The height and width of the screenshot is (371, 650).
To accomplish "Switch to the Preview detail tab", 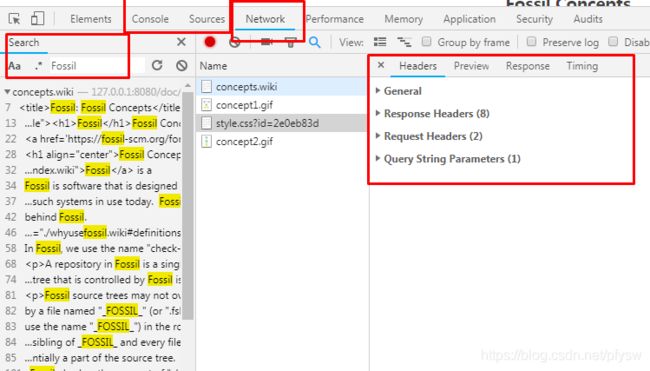I will (x=471, y=66).
